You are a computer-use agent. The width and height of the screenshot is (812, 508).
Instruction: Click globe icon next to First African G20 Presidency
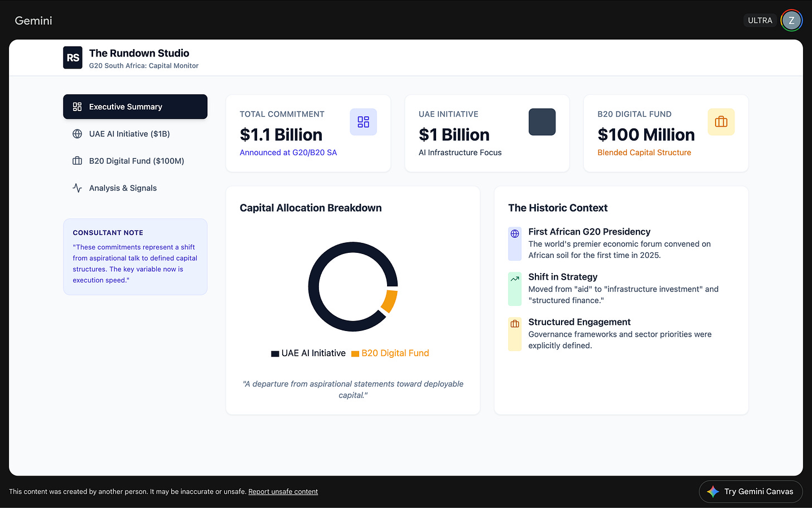[515, 234]
